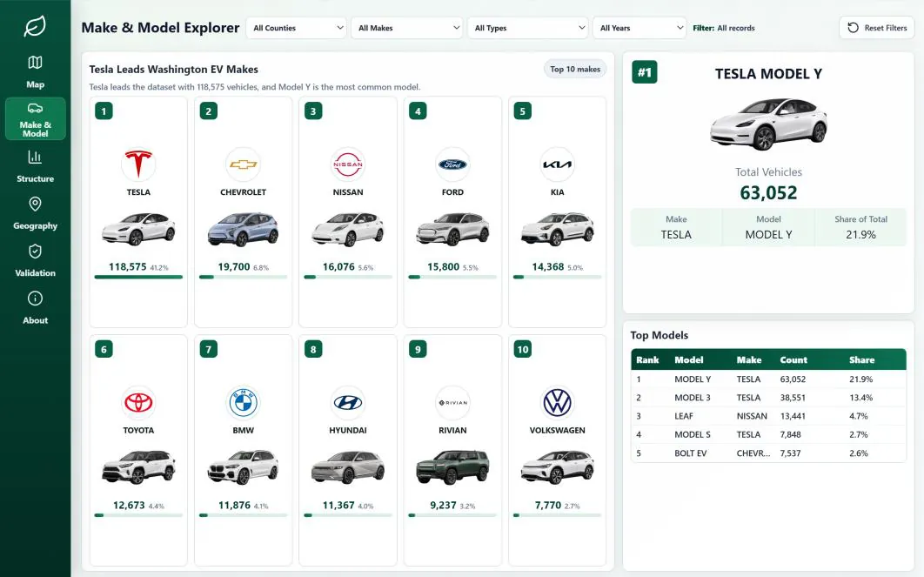The height and width of the screenshot is (577, 924).
Task: Select the Validation label in the sidebar
Action: click(x=35, y=273)
